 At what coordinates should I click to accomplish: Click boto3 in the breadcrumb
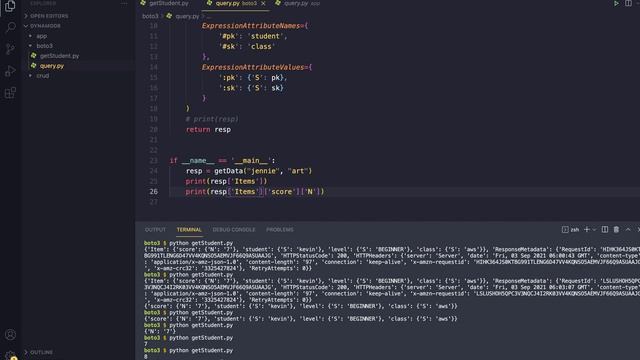(x=150, y=16)
